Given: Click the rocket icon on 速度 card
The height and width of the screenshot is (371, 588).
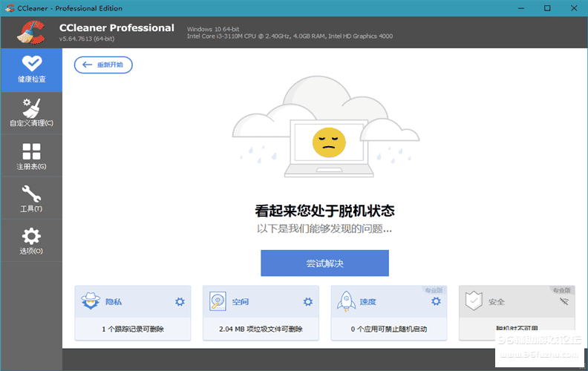Looking at the screenshot, I should coord(347,302).
